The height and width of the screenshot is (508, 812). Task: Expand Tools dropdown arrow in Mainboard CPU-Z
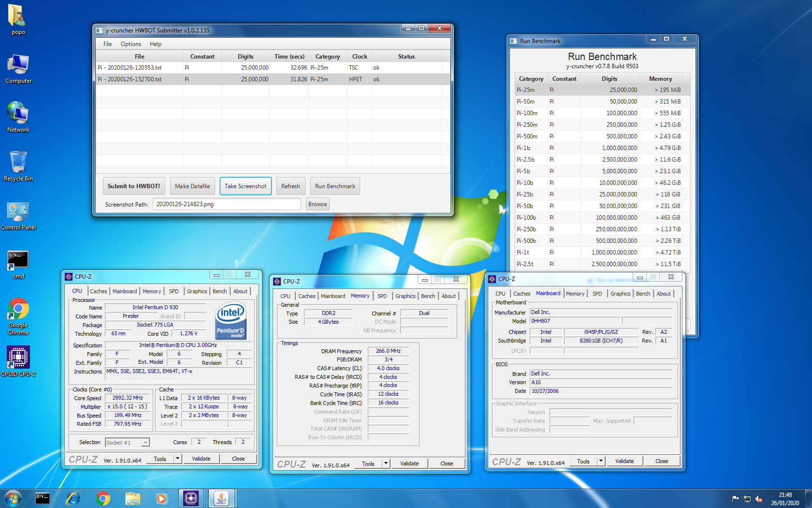601,461
